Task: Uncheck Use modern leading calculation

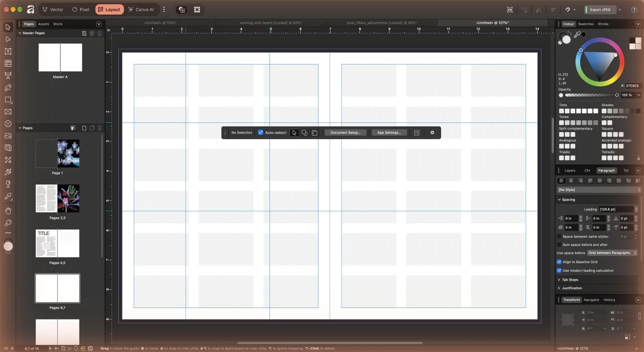Action: point(559,270)
